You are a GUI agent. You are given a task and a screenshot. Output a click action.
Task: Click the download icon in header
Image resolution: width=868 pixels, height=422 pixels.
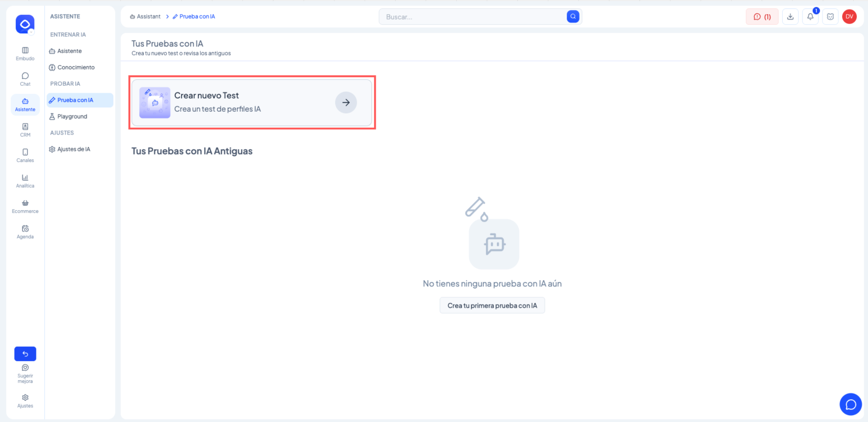[790, 17]
